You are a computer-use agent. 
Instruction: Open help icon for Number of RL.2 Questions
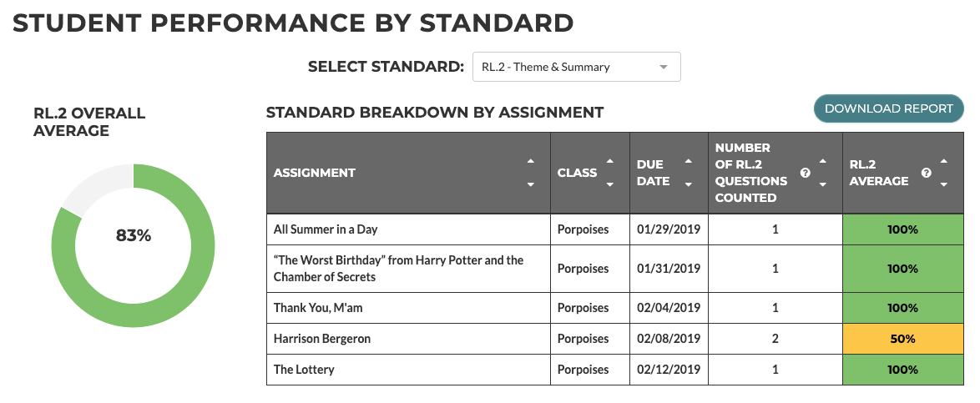pos(805,173)
